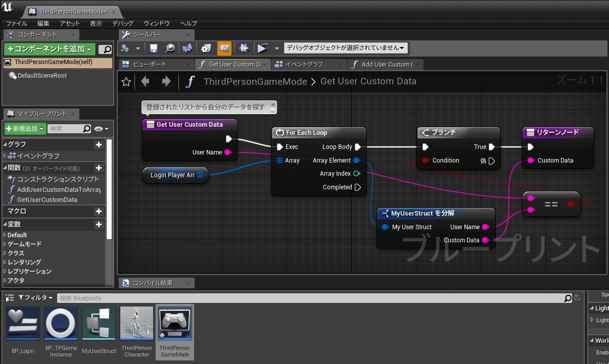Click the == comparison node
Viewport: 609px width, 364px height.
[551, 204]
